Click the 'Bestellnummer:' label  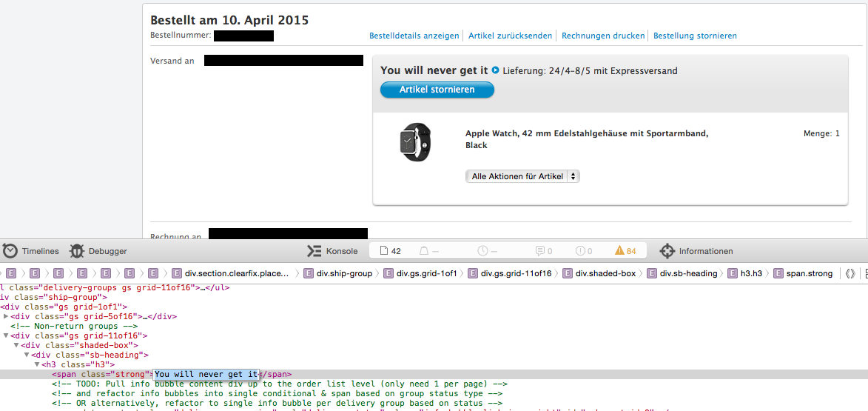181,36
